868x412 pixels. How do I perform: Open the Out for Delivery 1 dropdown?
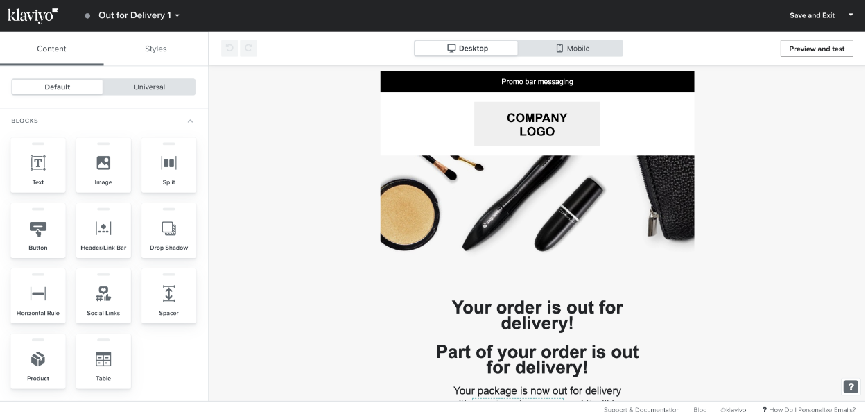pyautogui.click(x=139, y=15)
